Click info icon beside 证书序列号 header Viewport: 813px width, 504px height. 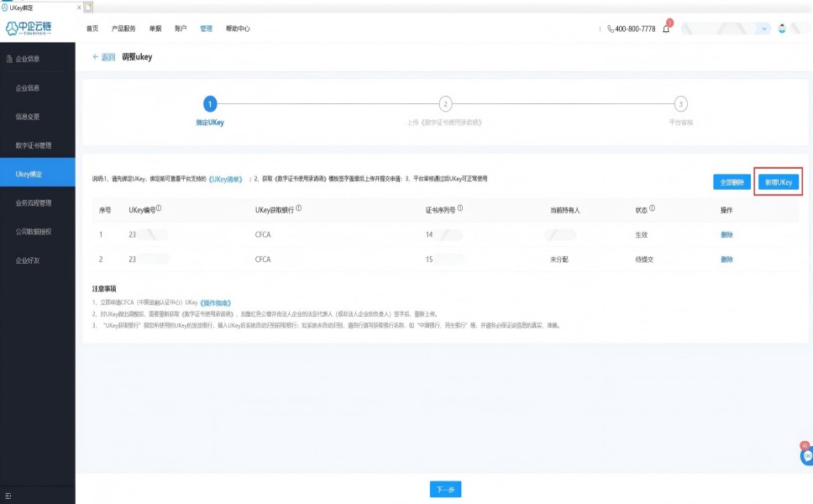pos(459,209)
